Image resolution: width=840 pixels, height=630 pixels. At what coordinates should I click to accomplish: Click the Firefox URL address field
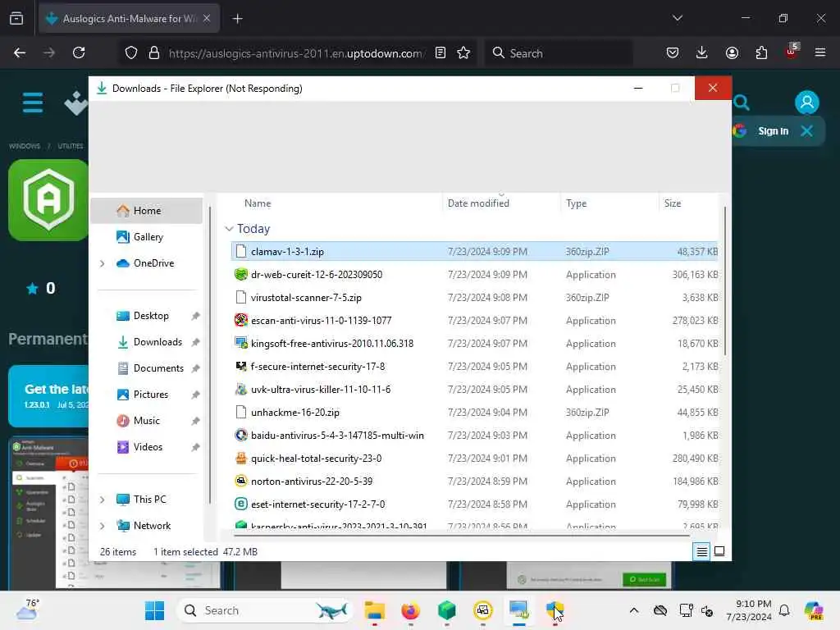(x=295, y=53)
